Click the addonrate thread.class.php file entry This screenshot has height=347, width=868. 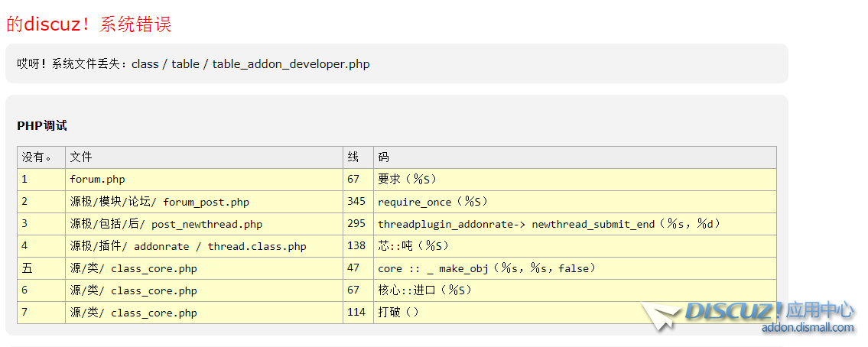pyautogui.click(x=188, y=246)
